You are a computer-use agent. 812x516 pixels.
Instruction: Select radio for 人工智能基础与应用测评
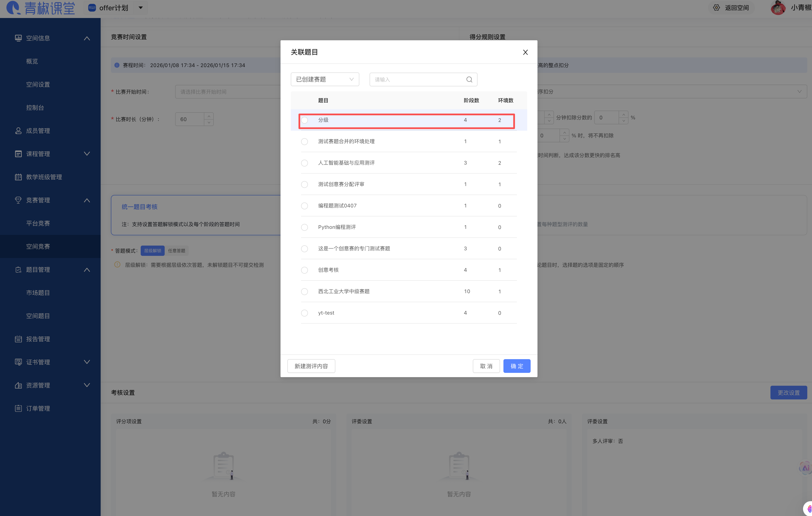(304, 163)
